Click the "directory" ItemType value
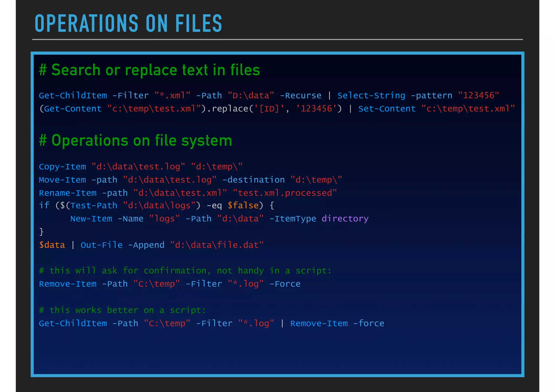 click(345, 219)
